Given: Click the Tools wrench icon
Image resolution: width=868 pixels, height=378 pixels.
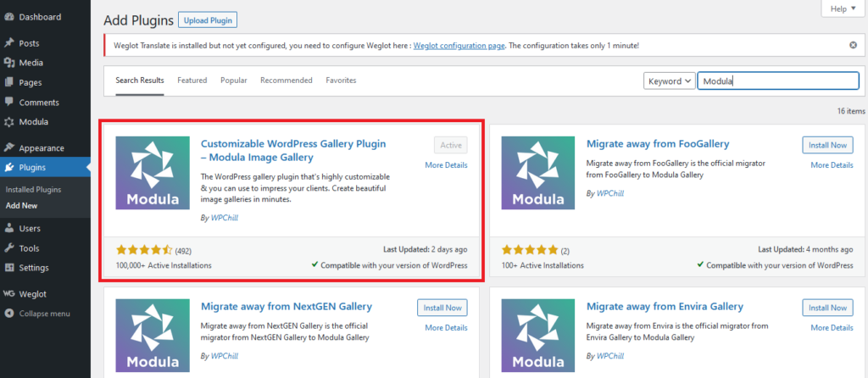Looking at the screenshot, I should tap(9, 248).
